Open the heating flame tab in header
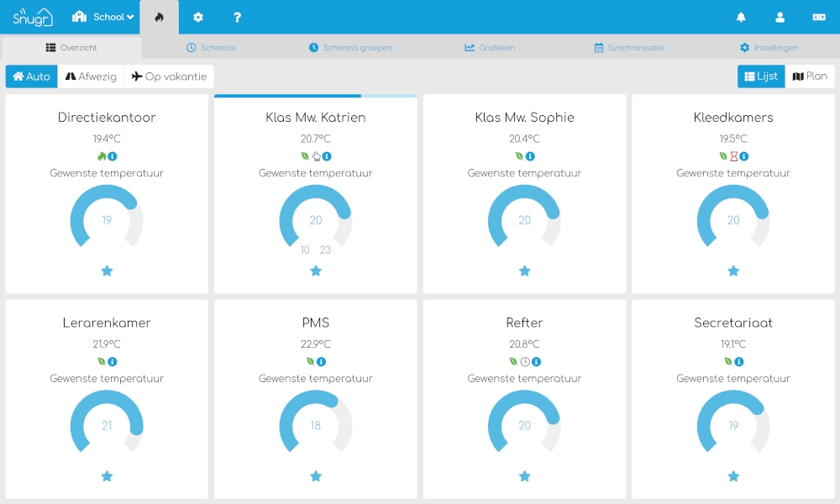 (159, 17)
